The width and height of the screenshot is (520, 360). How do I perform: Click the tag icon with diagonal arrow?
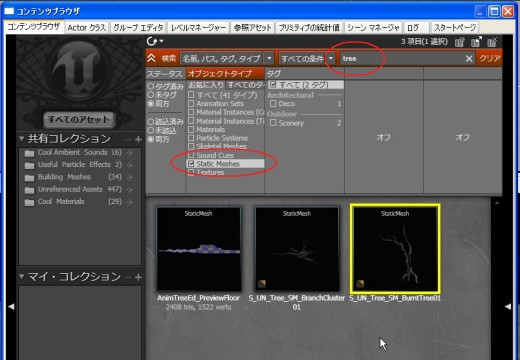(476, 42)
